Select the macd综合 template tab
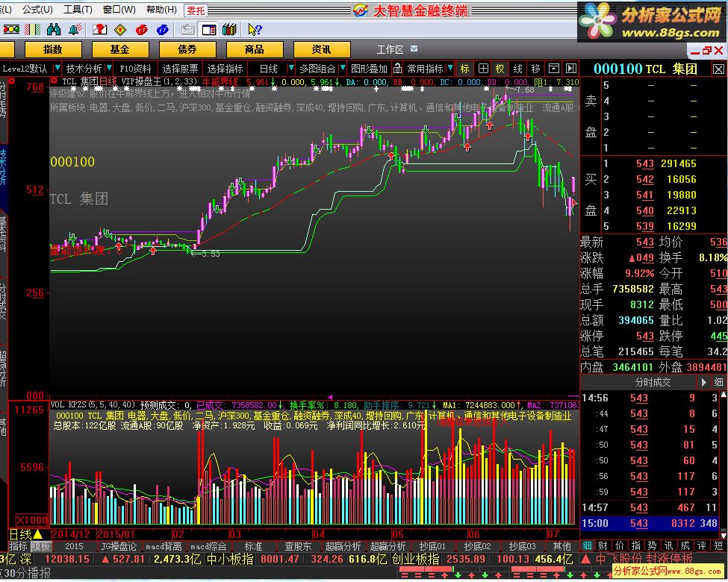The width and height of the screenshot is (728, 582). click(x=208, y=546)
